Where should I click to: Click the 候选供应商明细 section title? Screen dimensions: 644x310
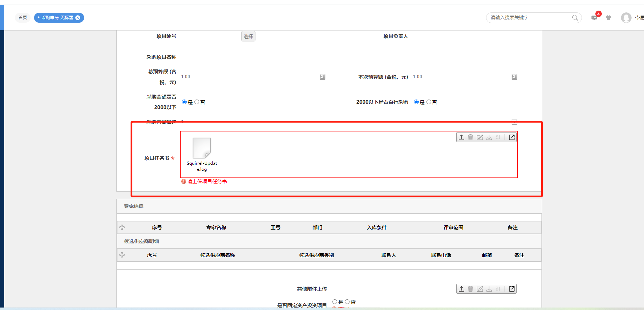point(141,241)
